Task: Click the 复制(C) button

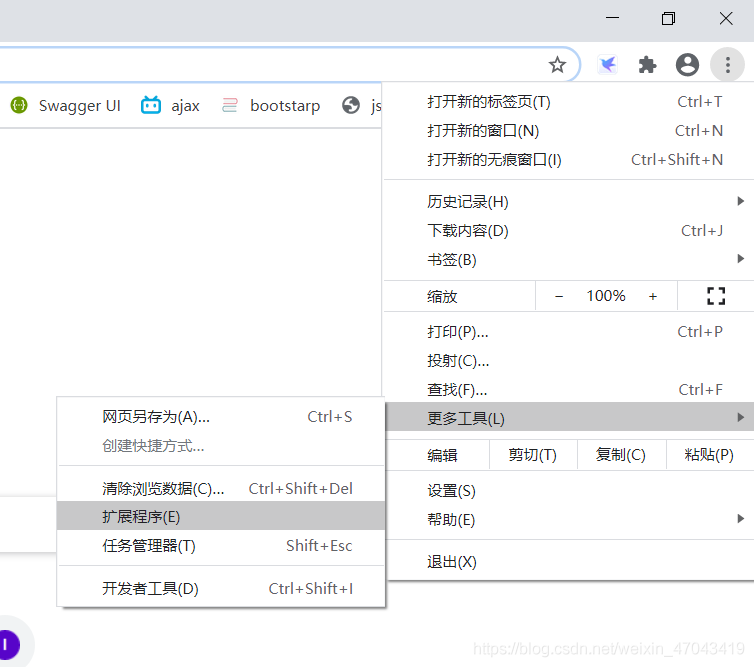Action: tap(621, 455)
